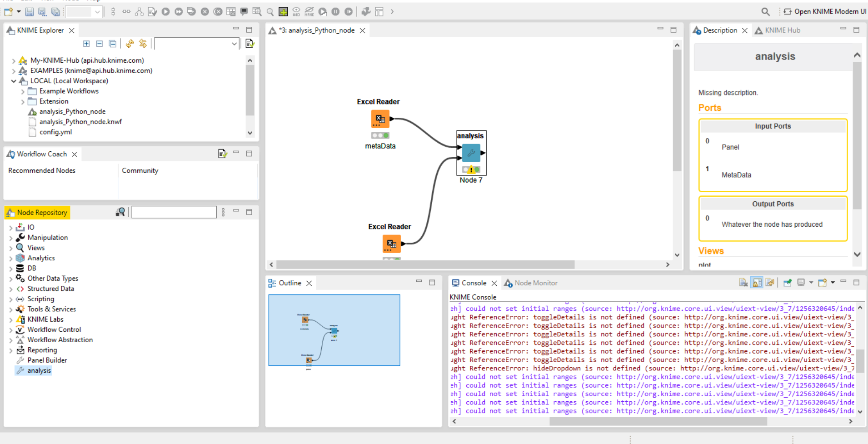The image size is (868, 444).
Task: Expand the Scripting category in Node Repository
Action: (x=11, y=299)
